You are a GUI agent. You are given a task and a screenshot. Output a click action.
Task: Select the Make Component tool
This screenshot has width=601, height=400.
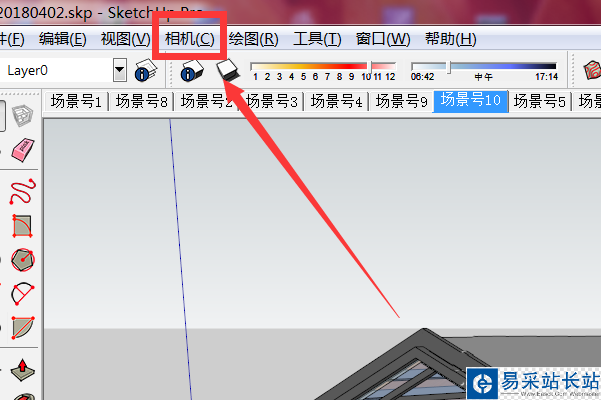tap(22, 116)
